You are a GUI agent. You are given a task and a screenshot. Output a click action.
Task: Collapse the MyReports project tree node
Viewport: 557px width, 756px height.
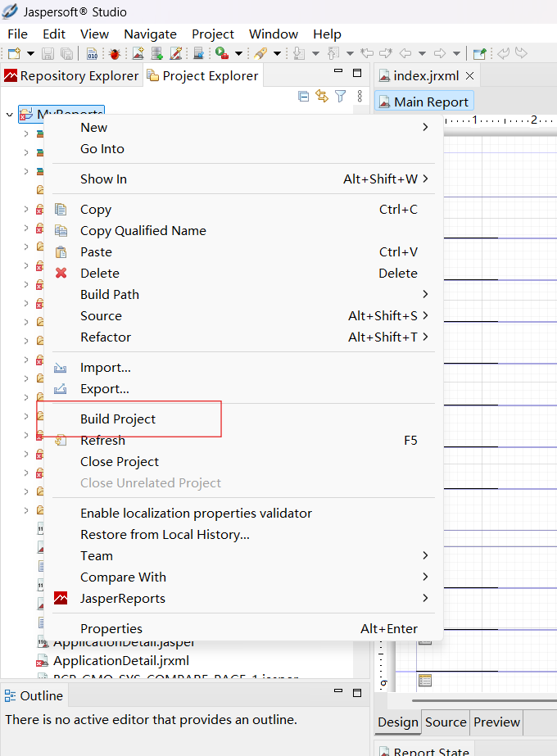pos(9,115)
